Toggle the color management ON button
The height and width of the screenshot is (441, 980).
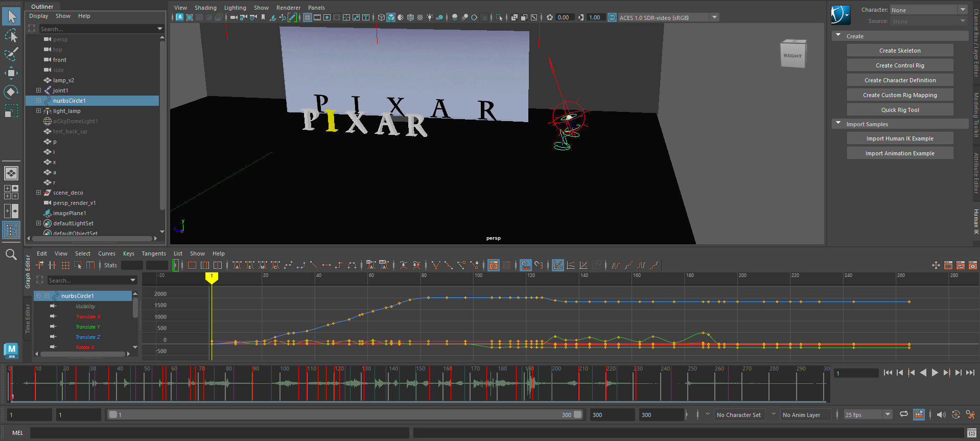[x=612, y=17]
